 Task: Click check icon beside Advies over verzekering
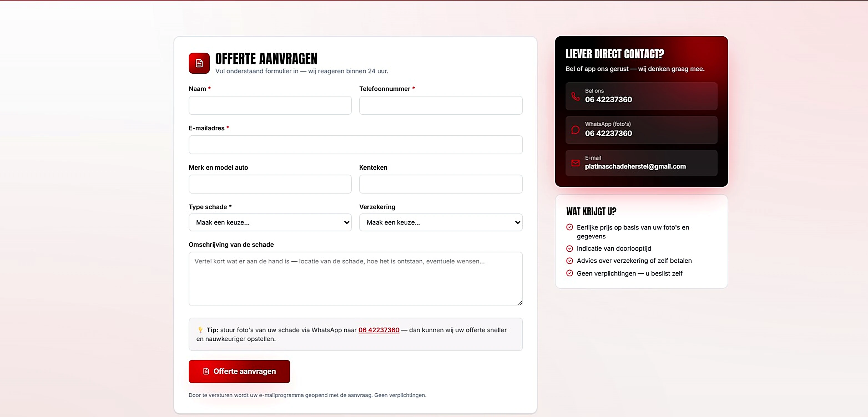(569, 261)
